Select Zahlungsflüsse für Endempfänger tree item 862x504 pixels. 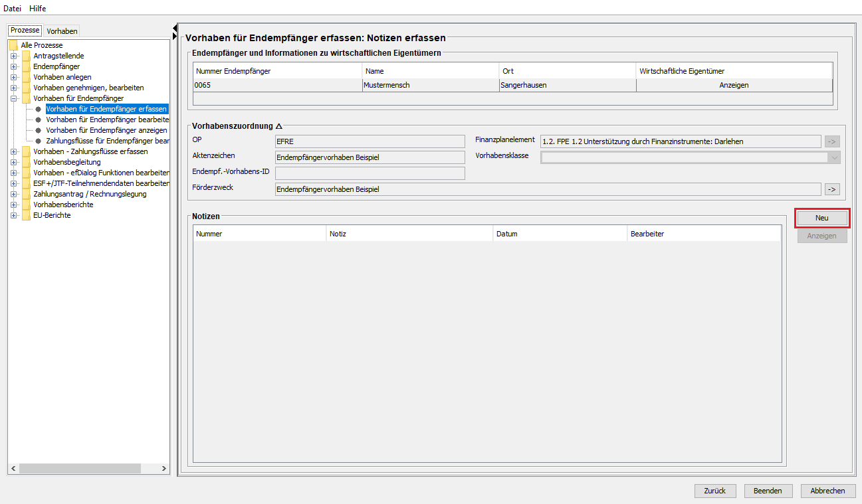point(108,141)
